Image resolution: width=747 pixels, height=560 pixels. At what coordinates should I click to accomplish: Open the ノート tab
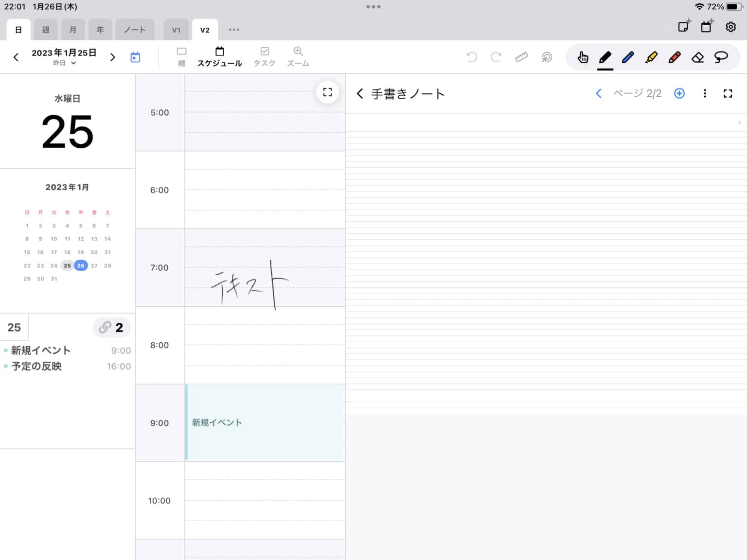click(x=135, y=29)
